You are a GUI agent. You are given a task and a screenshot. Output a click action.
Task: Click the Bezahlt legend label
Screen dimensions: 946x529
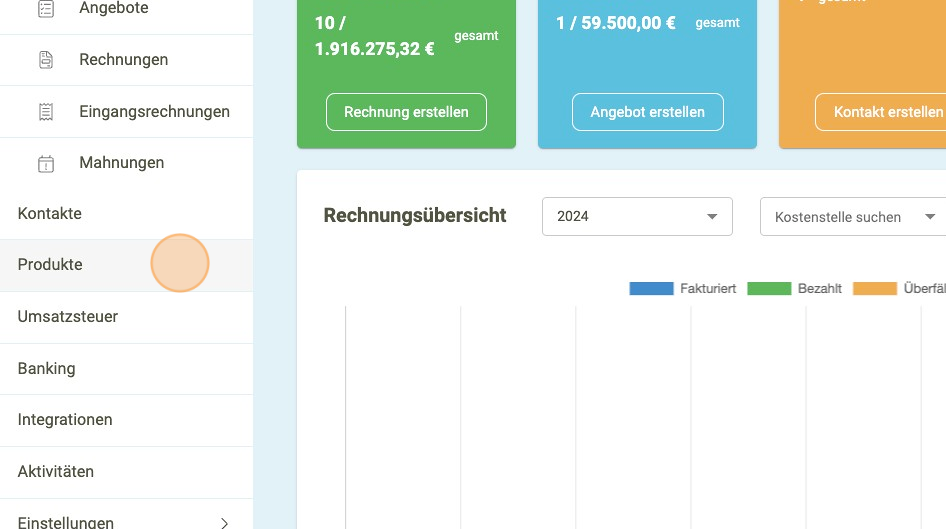[819, 288]
